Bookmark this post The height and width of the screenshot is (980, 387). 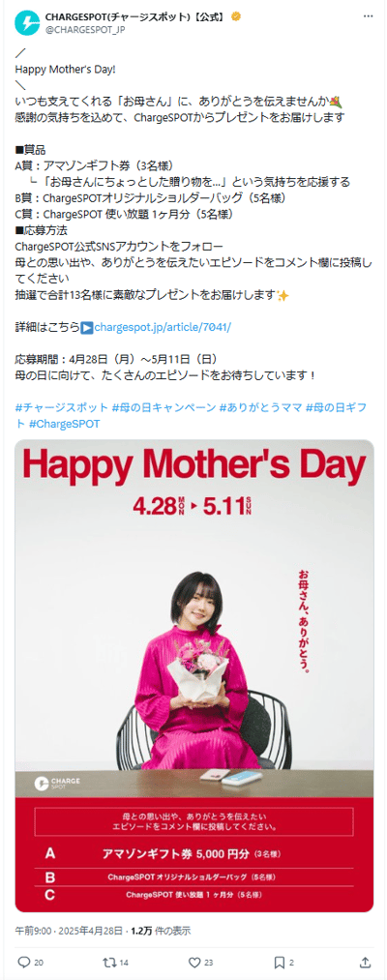point(280,962)
